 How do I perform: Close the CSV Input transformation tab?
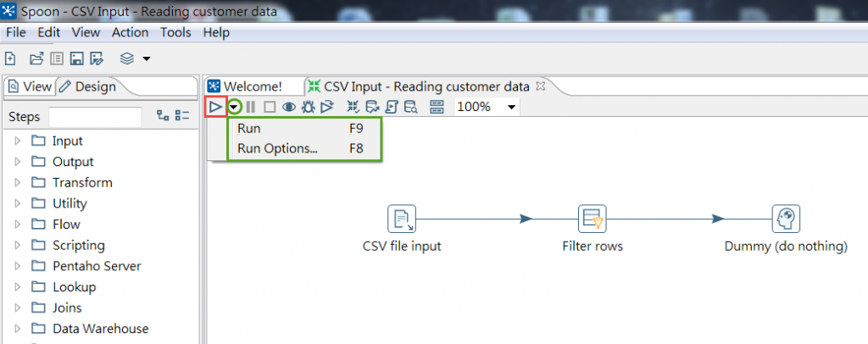(x=542, y=86)
